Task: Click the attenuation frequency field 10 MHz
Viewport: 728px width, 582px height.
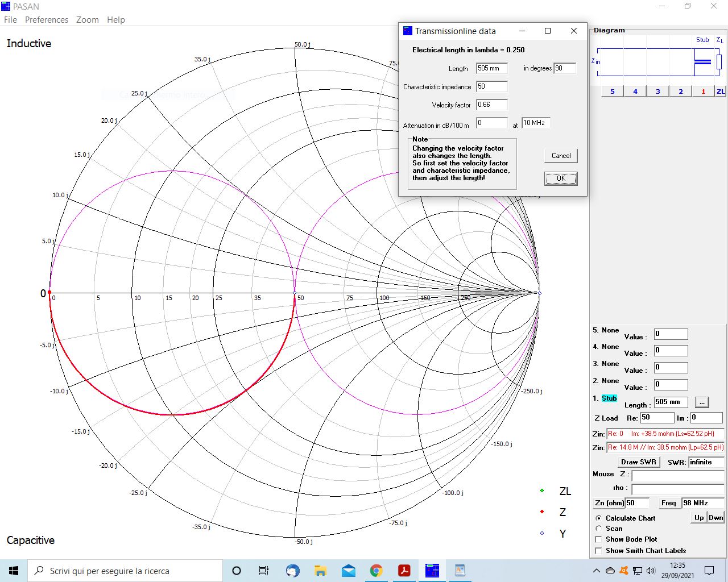Action: pos(536,123)
